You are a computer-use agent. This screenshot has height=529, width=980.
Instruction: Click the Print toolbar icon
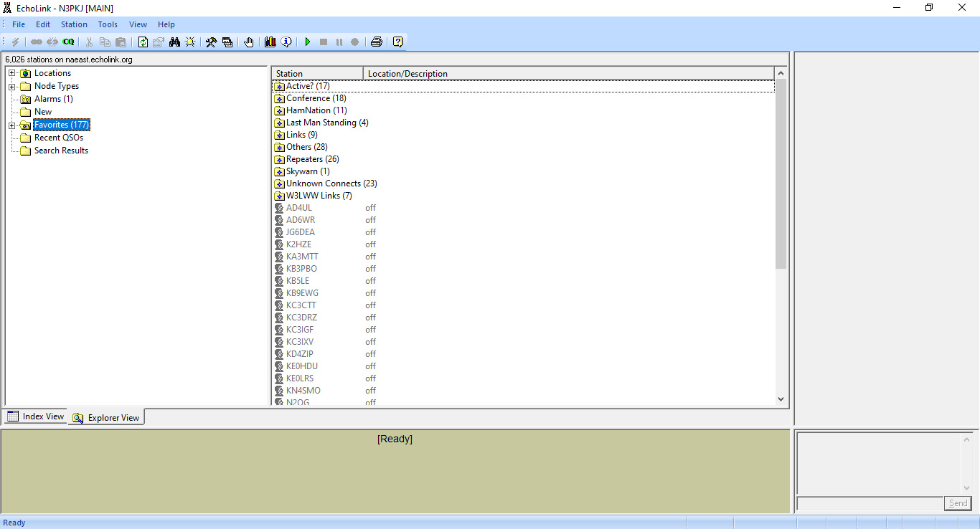377,42
